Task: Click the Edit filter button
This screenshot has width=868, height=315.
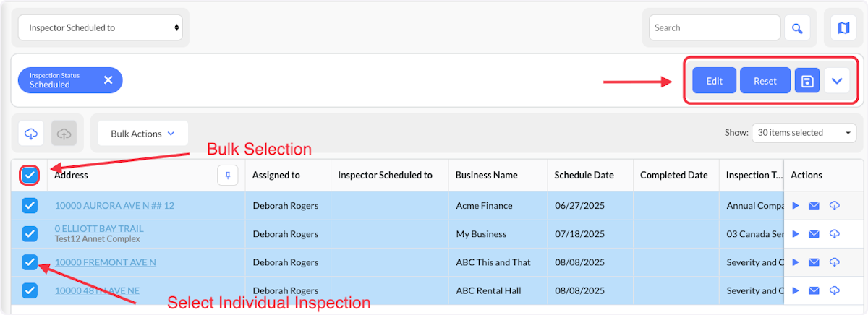Action: [715, 81]
